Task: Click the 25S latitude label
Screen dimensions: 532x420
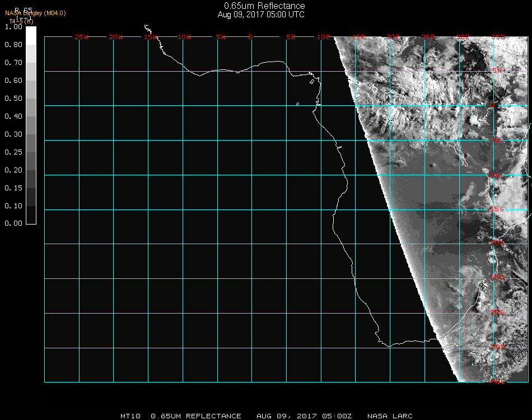Action: click(497, 278)
